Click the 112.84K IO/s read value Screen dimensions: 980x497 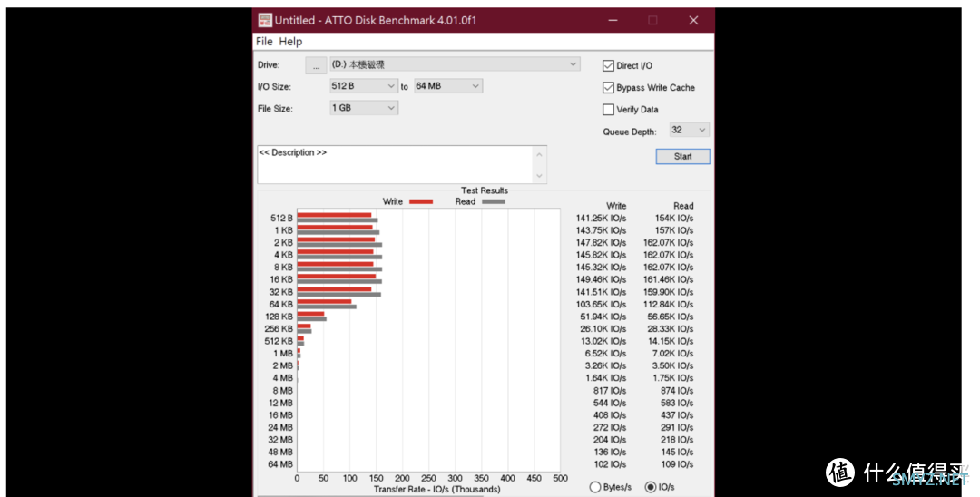(668, 304)
